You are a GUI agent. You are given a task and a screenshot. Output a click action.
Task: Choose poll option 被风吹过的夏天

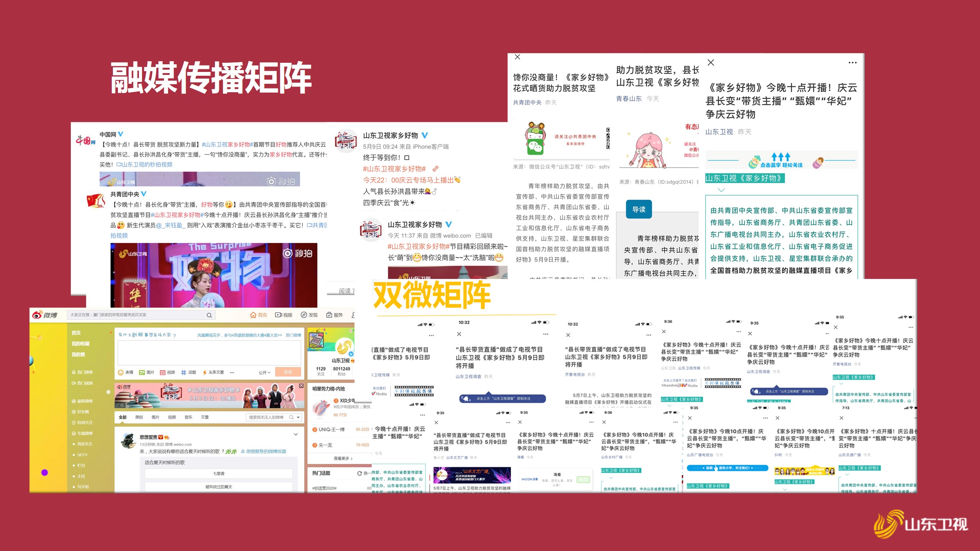click(x=219, y=487)
